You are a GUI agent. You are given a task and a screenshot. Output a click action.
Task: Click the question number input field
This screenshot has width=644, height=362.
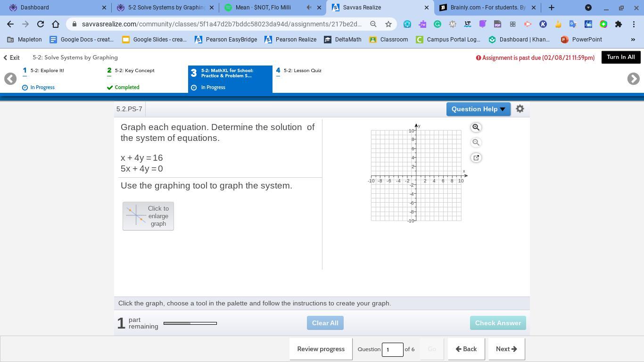[392, 349]
